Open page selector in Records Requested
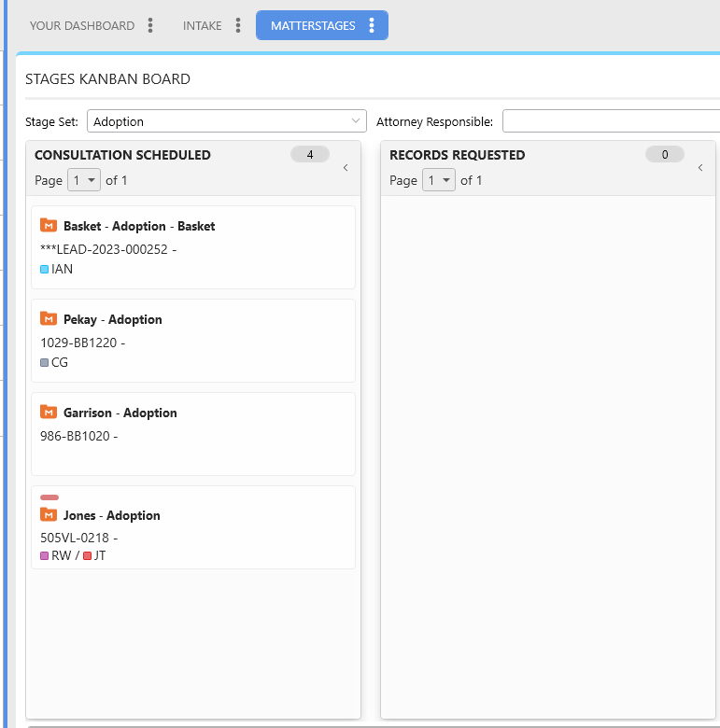 (x=438, y=180)
